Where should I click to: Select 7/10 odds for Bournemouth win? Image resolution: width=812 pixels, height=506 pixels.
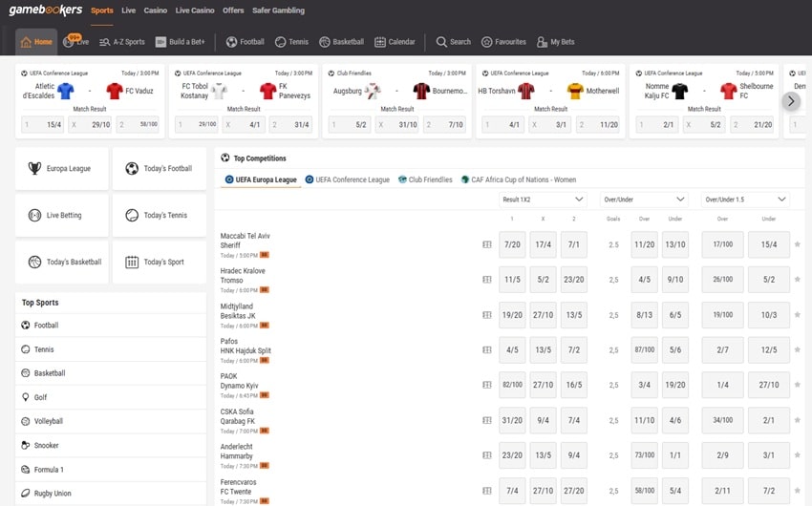444,125
